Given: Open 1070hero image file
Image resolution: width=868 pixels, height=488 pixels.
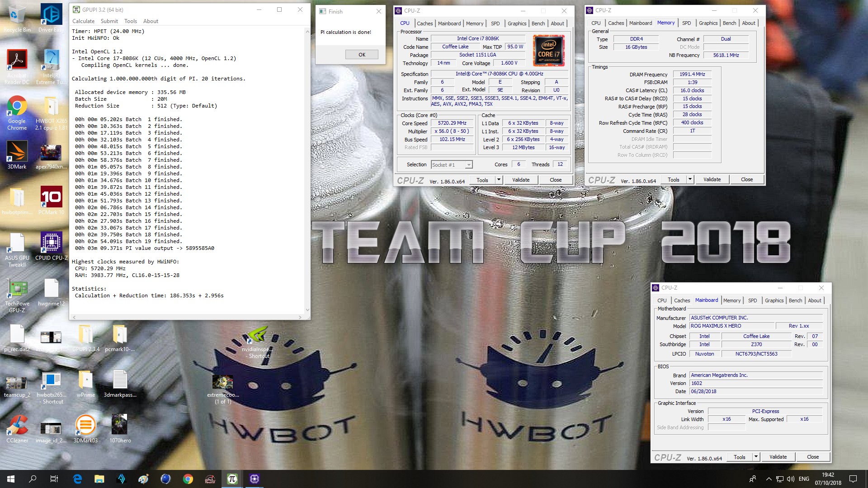Looking at the screenshot, I should click(x=120, y=429).
